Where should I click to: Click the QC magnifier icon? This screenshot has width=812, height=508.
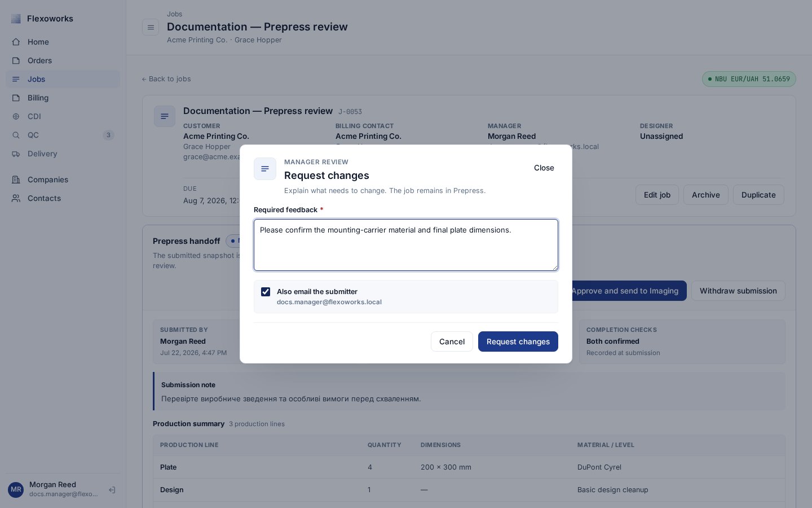pos(16,135)
